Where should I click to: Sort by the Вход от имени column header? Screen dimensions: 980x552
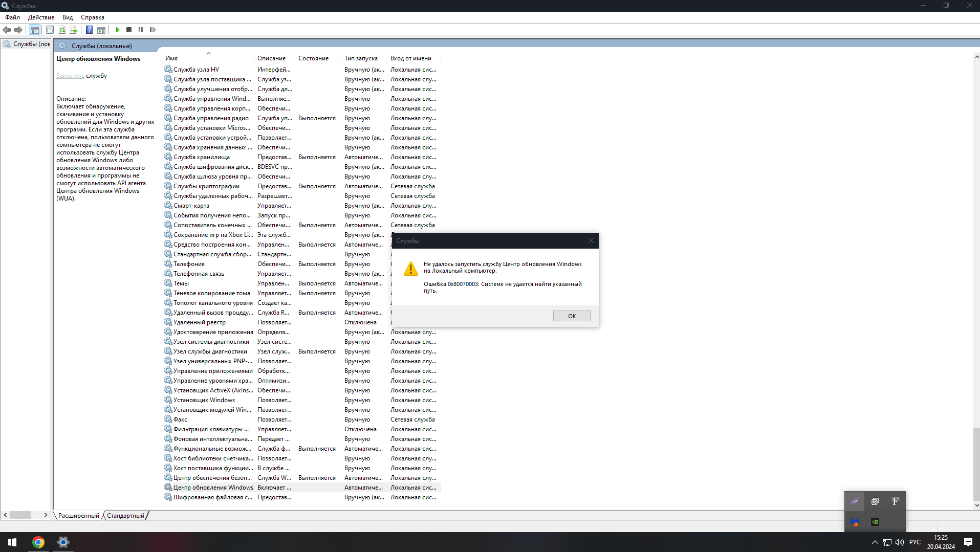pos(413,58)
